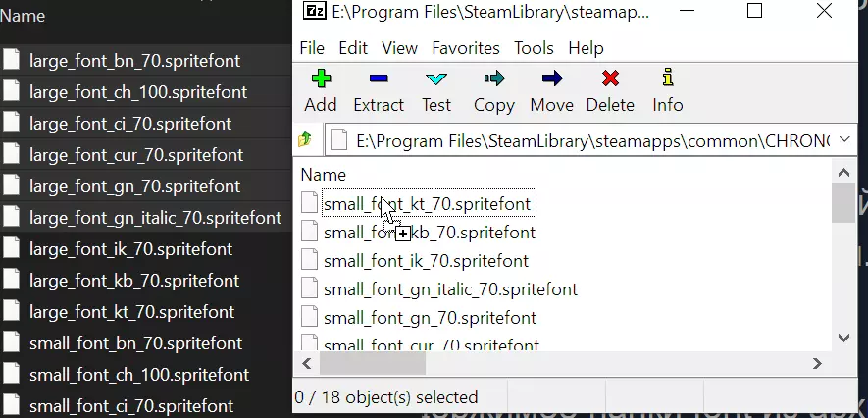Image resolution: width=868 pixels, height=418 pixels.
Task: Click the vertical scrollbar down arrow
Action: [x=843, y=338]
